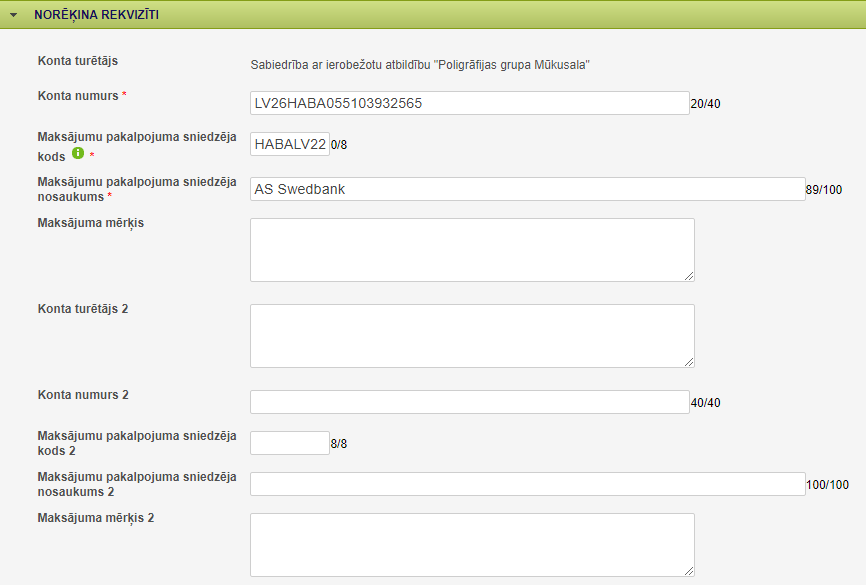Grab the resize handle of Maksājuma mērķis box
Image resolution: width=866 pixels, height=585 pixels.
tap(689, 276)
